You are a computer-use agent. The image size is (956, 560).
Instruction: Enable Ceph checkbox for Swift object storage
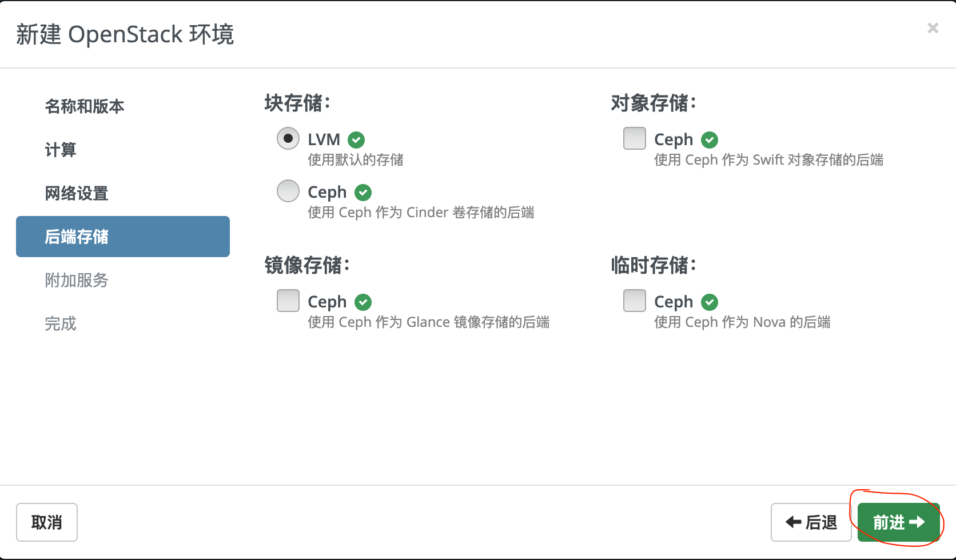pos(635,138)
